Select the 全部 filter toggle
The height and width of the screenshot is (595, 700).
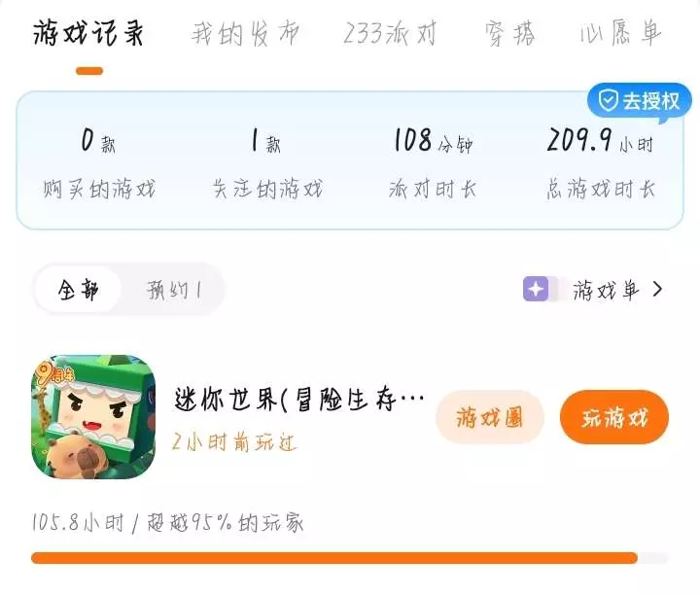tap(78, 290)
